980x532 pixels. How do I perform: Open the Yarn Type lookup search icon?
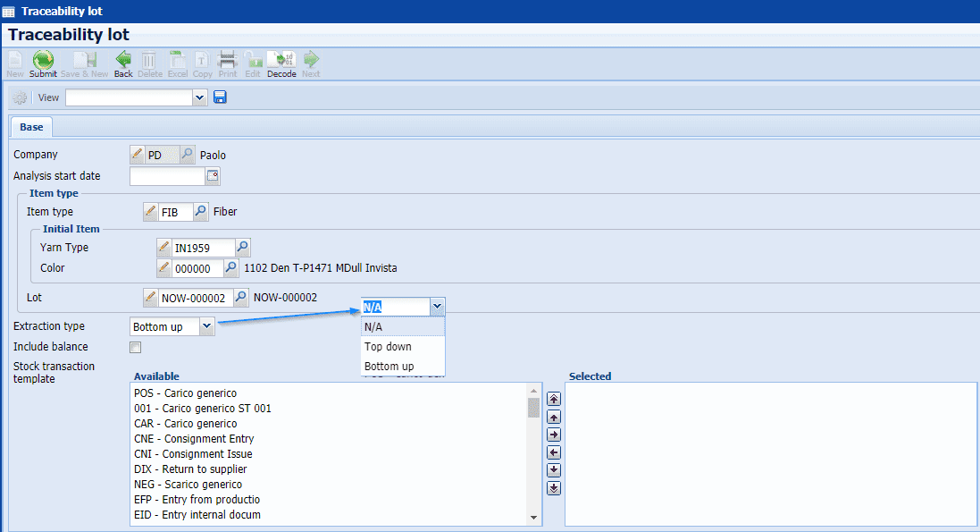[x=241, y=248]
